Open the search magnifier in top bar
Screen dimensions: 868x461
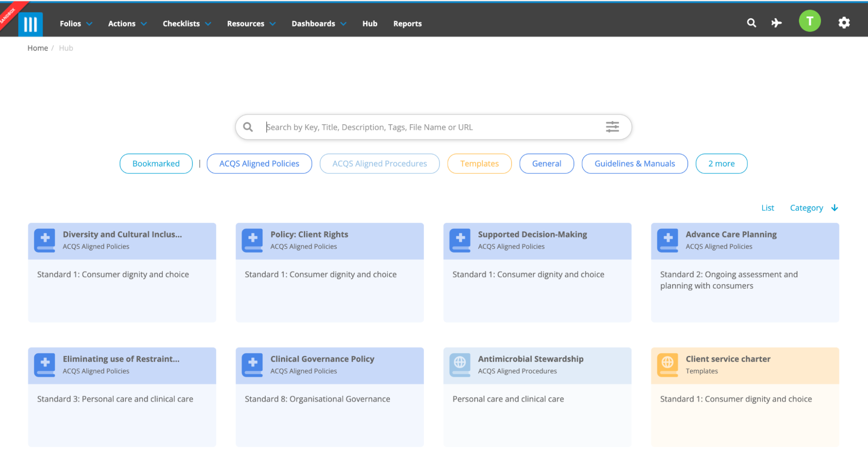(x=751, y=23)
